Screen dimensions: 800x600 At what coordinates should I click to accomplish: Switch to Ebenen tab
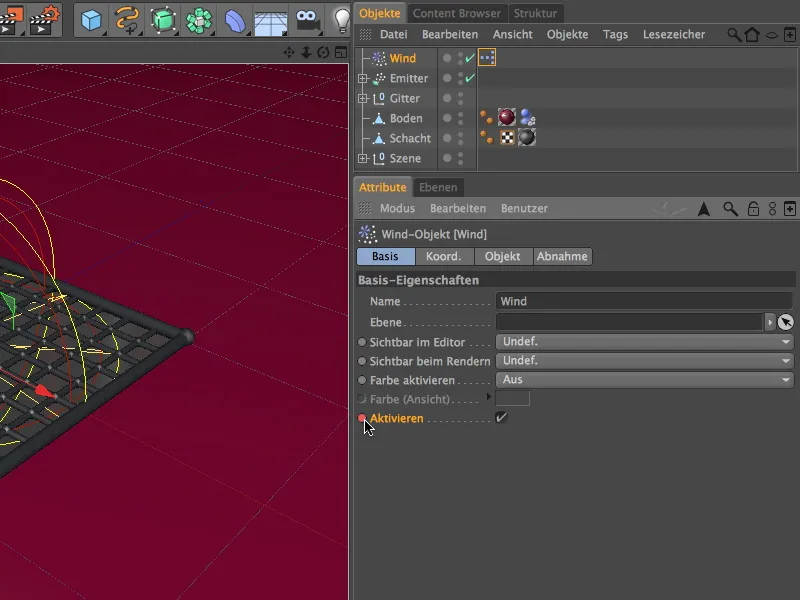pyautogui.click(x=438, y=187)
